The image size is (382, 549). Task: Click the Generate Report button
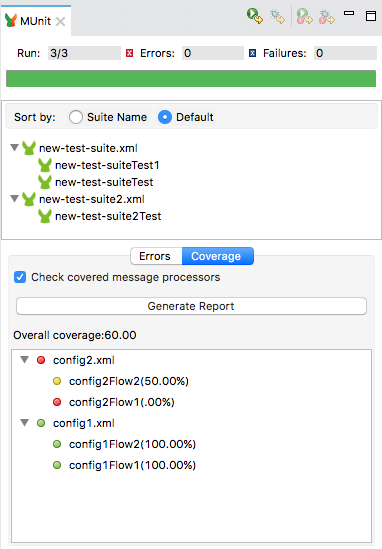point(191,306)
